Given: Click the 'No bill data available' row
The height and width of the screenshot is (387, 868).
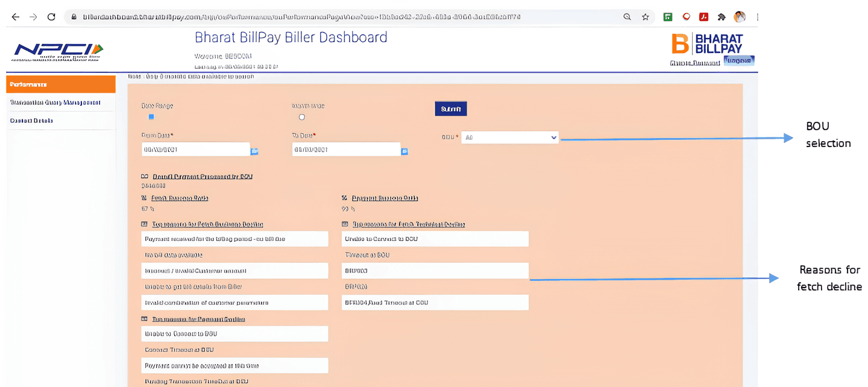Looking at the screenshot, I should 235,255.
